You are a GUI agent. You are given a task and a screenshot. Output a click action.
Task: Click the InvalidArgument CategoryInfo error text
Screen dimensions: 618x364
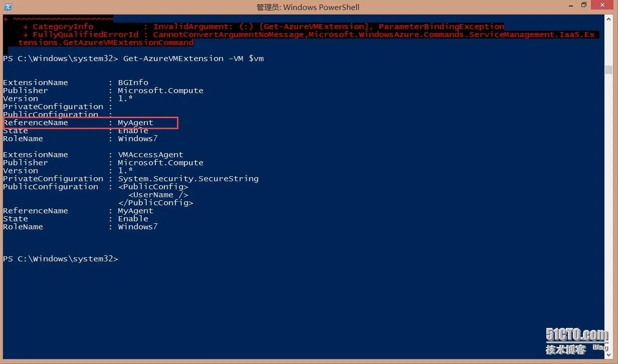point(328,27)
